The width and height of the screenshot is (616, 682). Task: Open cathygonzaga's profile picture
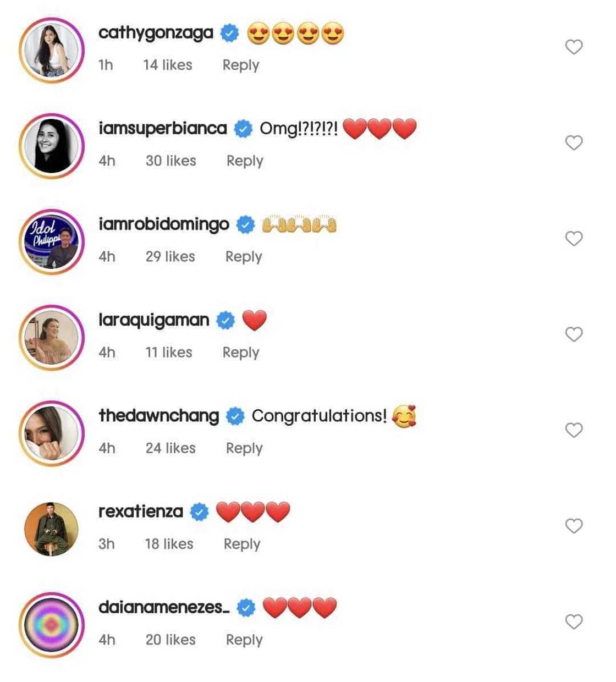[52, 50]
